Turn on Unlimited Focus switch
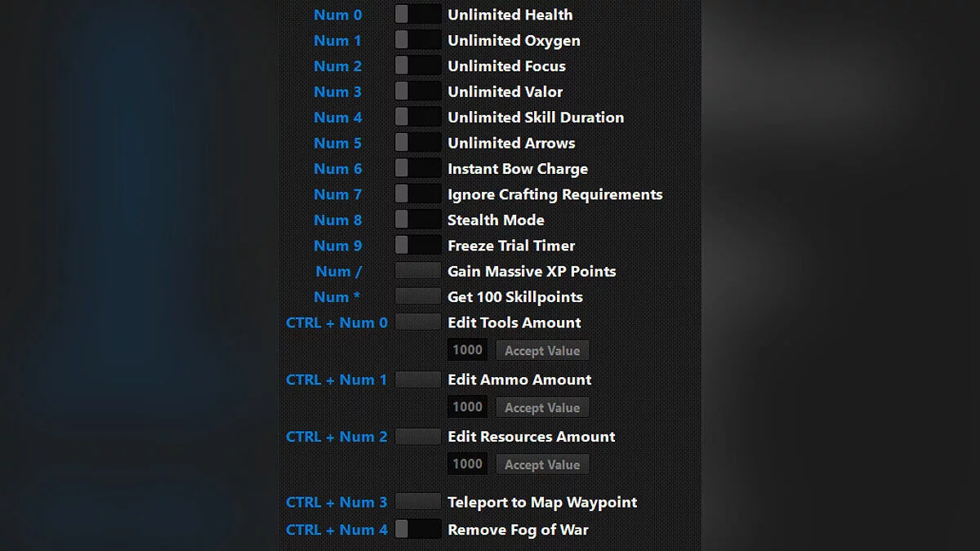Viewport: 980px width, 551px height. [x=417, y=66]
